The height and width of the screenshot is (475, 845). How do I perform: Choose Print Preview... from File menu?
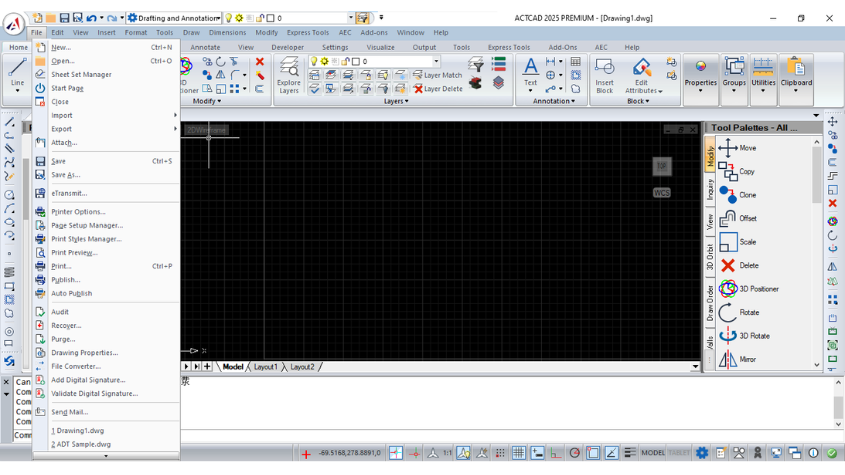coord(106,252)
